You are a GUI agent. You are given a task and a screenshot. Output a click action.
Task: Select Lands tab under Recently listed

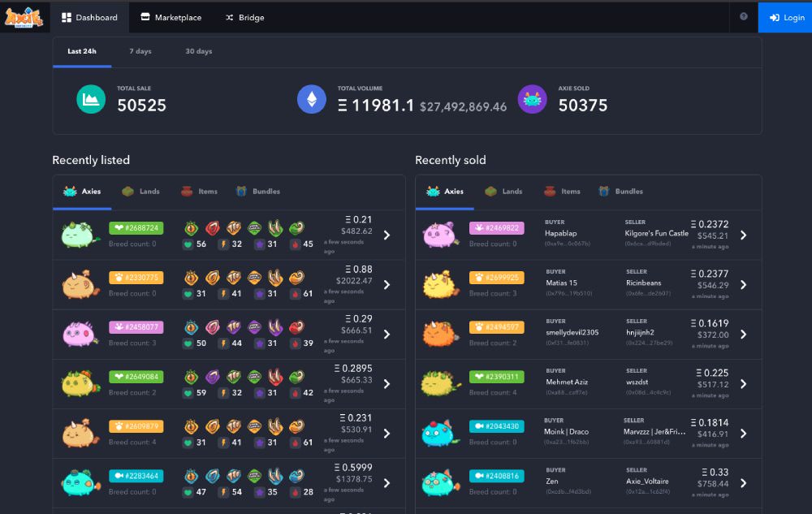click(x=140, y=192)
